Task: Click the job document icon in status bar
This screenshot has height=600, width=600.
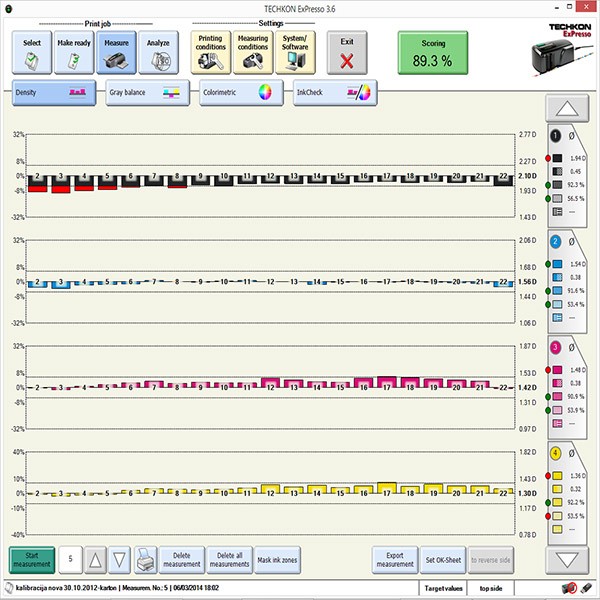Action: click(9, 588)
